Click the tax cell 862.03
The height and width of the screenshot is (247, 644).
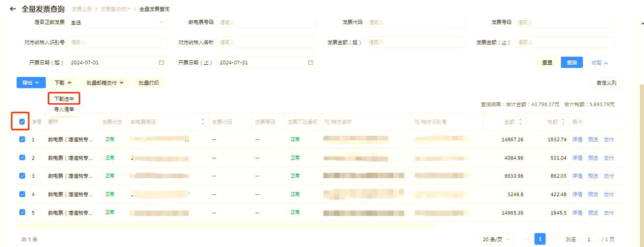coord(558,176)
